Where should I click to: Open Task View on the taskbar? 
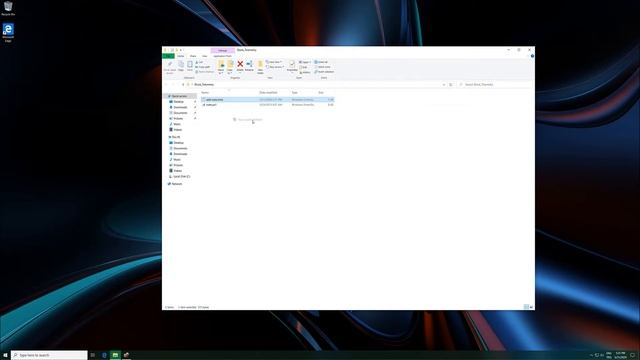click(x=93, y=355)
